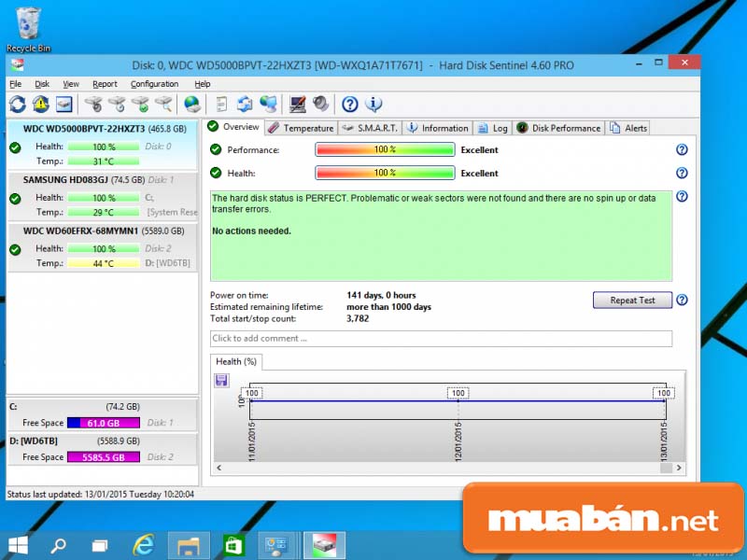Click the help icon beside the Health bar

click(682, 173)
